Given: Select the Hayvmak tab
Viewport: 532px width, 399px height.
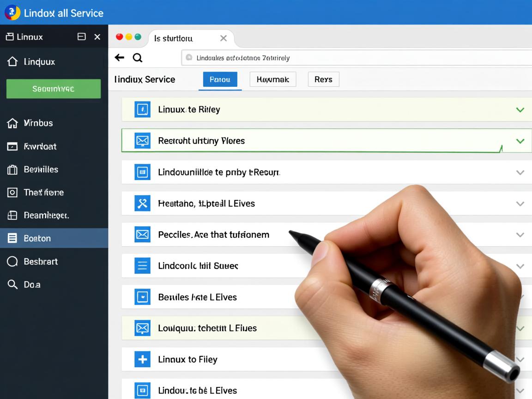Looking at the screenshot, I should [x=272, y=79].
